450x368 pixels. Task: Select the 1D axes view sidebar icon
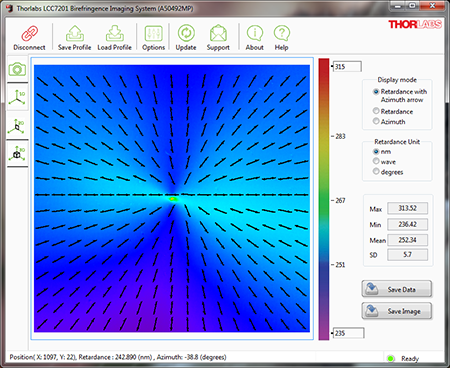point(17,97)
